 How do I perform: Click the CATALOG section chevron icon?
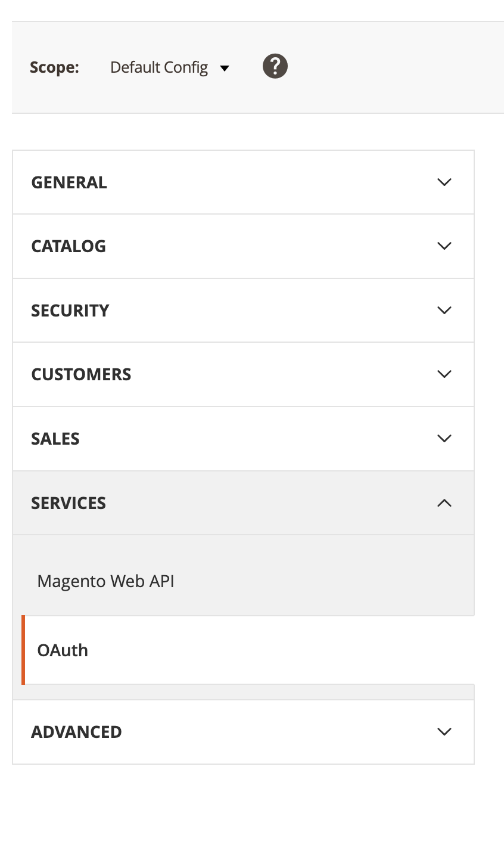pyautogui.click(x=444, y=246)
